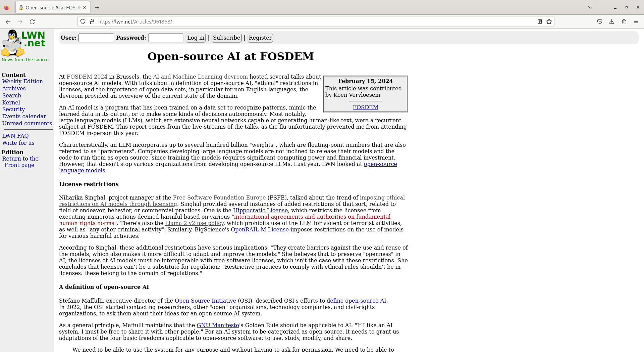Open the Downloads panel icon
The height and width of the screenshot is (352, 644).
(612, 21)
